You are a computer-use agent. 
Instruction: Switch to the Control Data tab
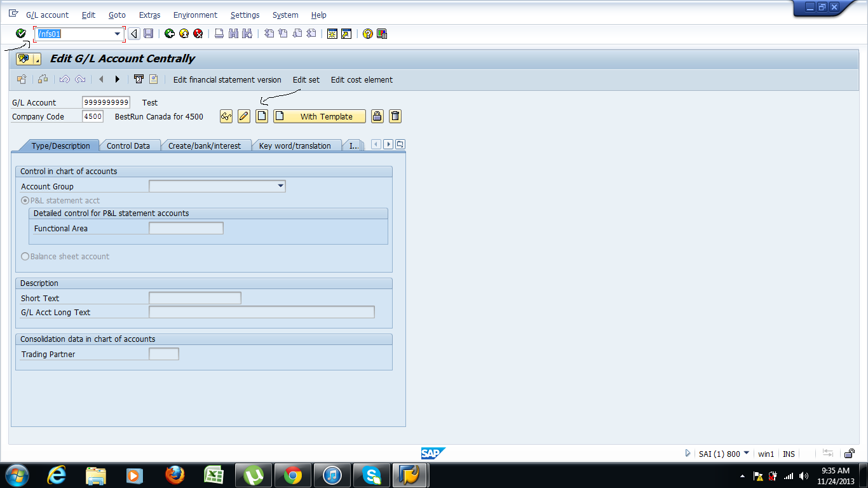click(130, 146)
